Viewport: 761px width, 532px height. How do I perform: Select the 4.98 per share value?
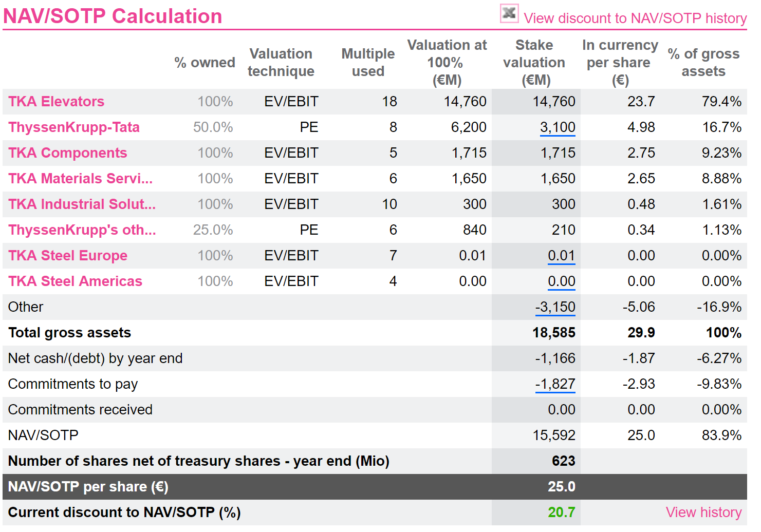[641, 127]
